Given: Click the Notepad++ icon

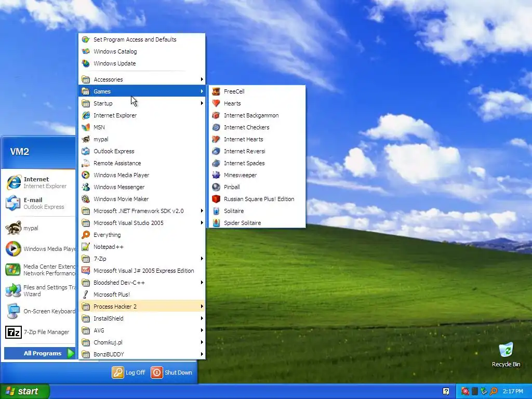Looking at the screenshot, I should point(86,247).
